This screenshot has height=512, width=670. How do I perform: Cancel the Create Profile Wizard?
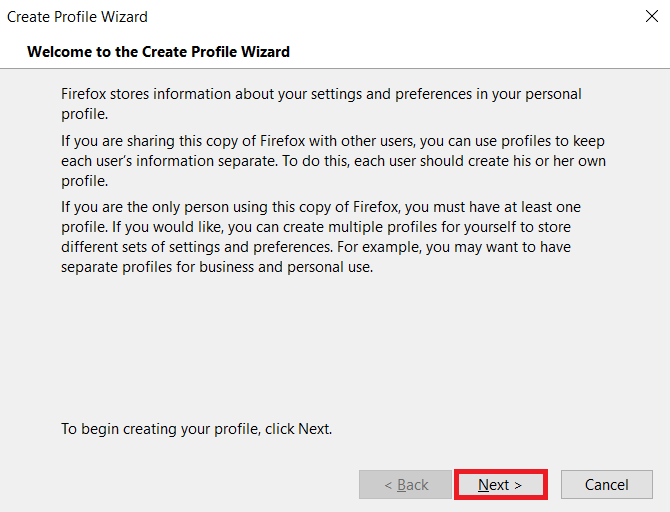[607, 484]
